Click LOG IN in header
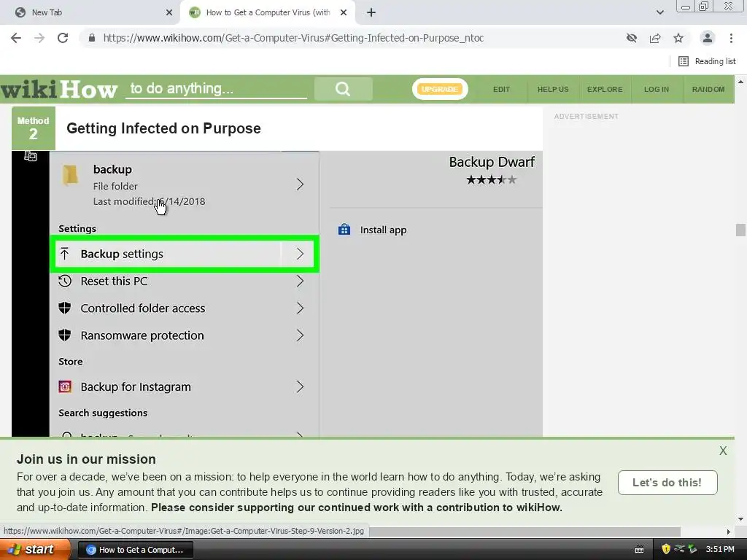 pos(657,89)
